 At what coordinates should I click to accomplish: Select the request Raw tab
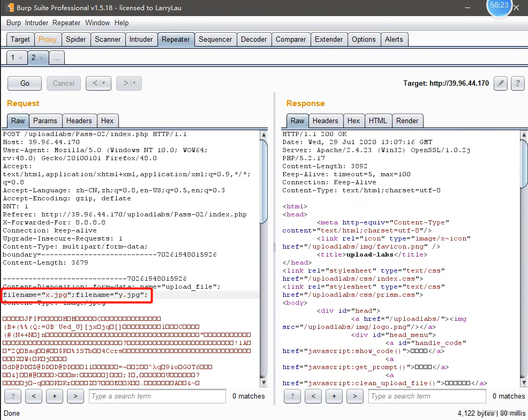(x=18, y=121)
